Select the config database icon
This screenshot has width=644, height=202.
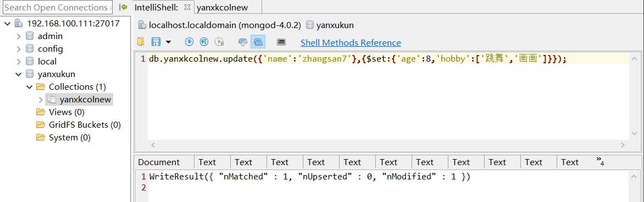coord(30,48)
